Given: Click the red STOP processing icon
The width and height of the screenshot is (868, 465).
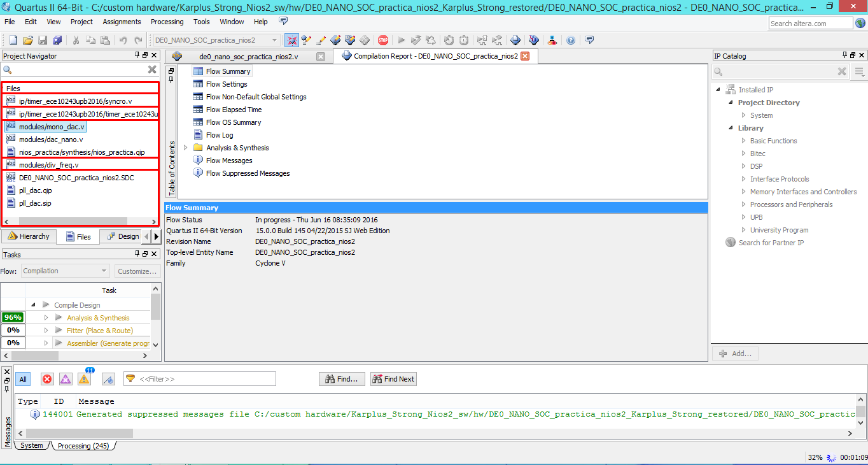Looking at the screenshot, I should click(383, 40).
